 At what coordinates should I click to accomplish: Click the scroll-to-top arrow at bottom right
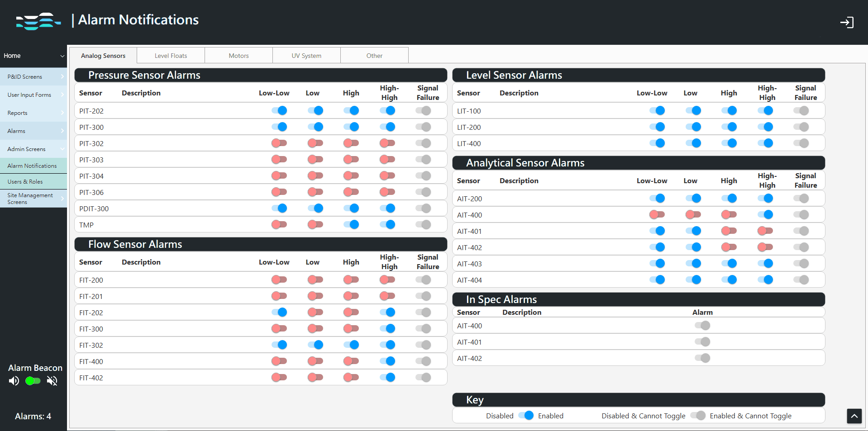pos(854,416)
